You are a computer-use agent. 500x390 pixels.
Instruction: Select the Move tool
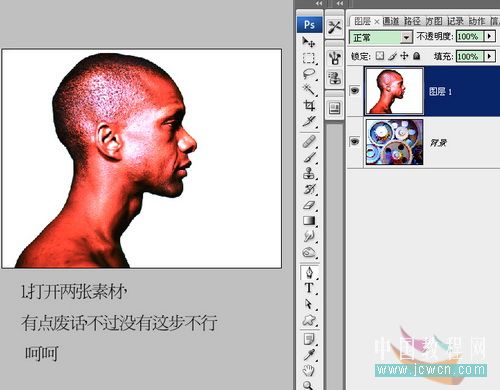coord(309,42)
